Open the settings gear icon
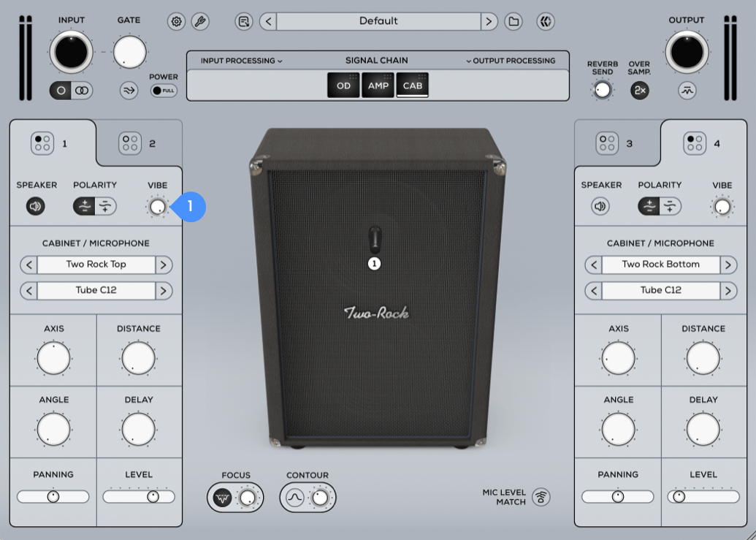This screenshot has width=756, height=540. pos(177,22)
